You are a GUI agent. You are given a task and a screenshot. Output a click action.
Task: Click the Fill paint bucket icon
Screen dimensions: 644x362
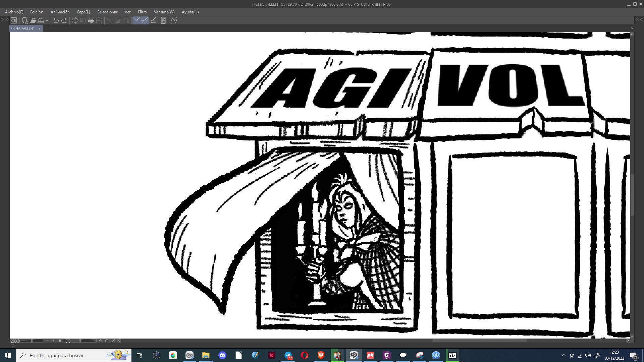coord(91,20)
